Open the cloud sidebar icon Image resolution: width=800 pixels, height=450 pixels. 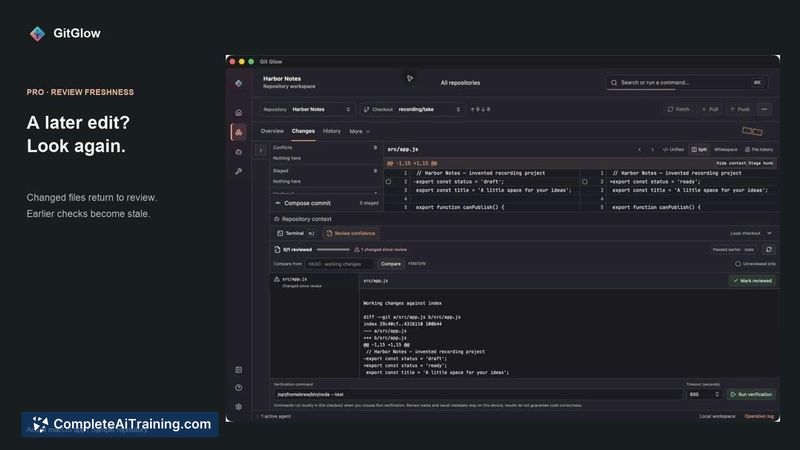pos(238,152)
